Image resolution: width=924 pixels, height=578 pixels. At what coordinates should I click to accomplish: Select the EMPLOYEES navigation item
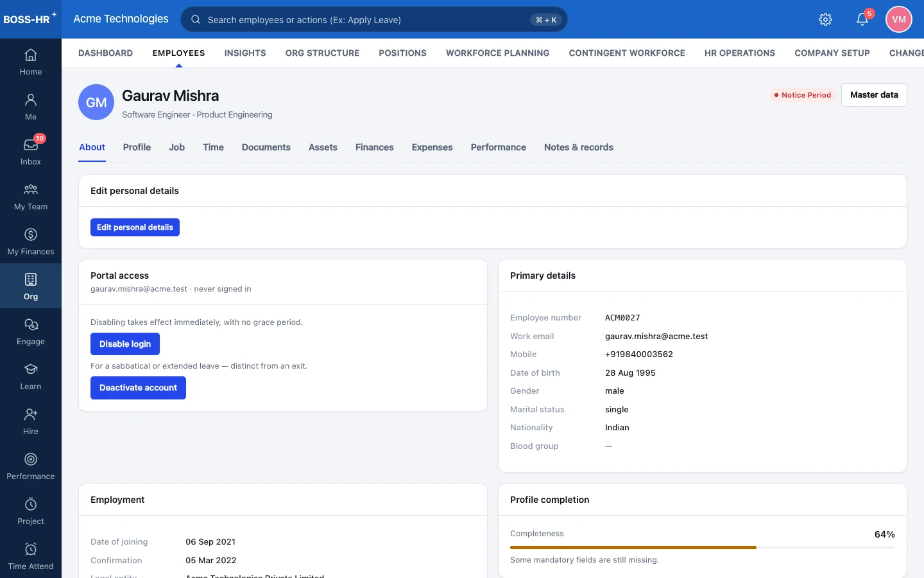(x=178, y=53)
